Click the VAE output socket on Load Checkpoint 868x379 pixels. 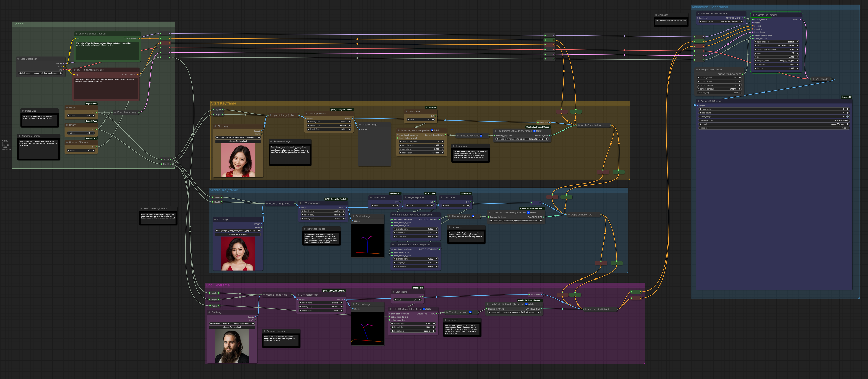[64, 70]
